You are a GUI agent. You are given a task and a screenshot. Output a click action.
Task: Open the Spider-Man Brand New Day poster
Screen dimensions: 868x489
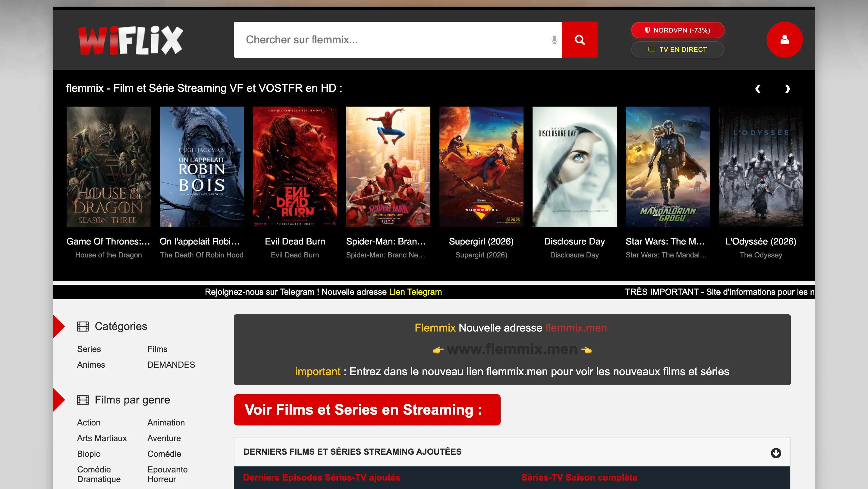pos(388,167)
